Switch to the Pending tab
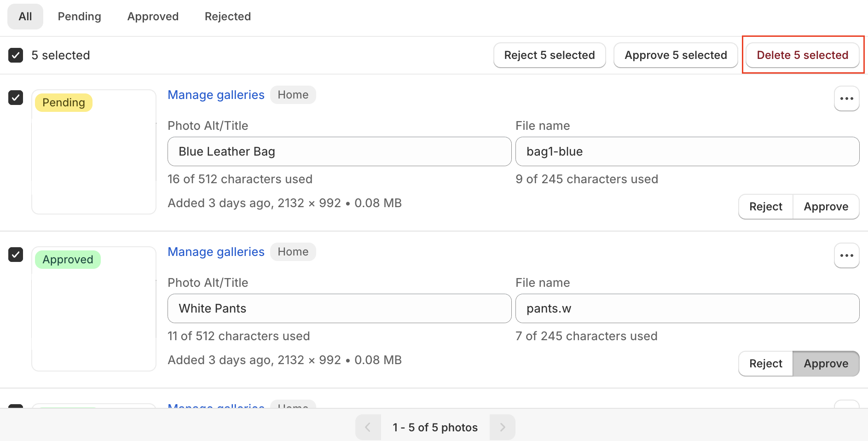Screen dimensions: 868x441 click(x=79, y=17)
